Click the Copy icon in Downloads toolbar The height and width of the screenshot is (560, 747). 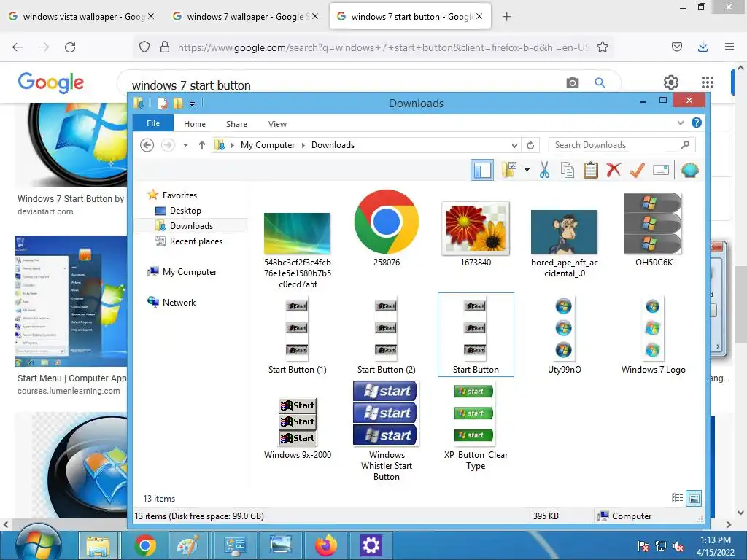pos(567,170)
